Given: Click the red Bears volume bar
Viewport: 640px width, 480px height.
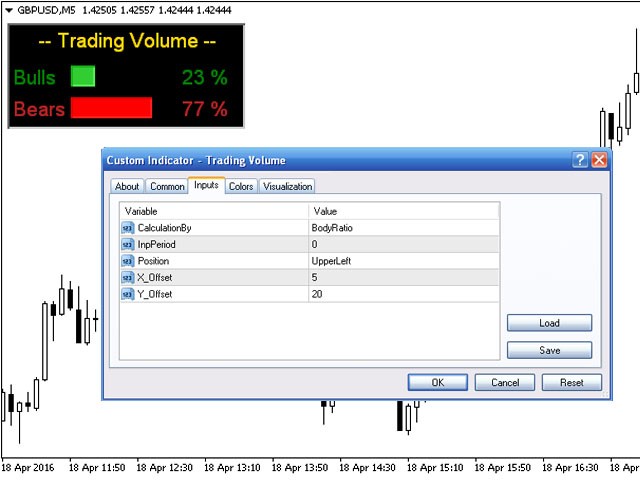Looking at the screenshot, I should pyautogui.click(x=111, y=108).
